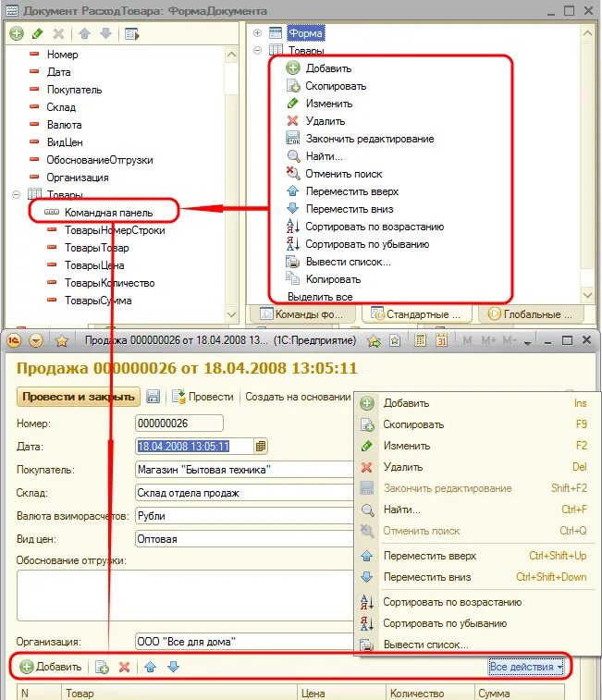Choose Переместить вниз in the Все действия menu
This screenshot has height=700, width=602.
coord(477,577)
